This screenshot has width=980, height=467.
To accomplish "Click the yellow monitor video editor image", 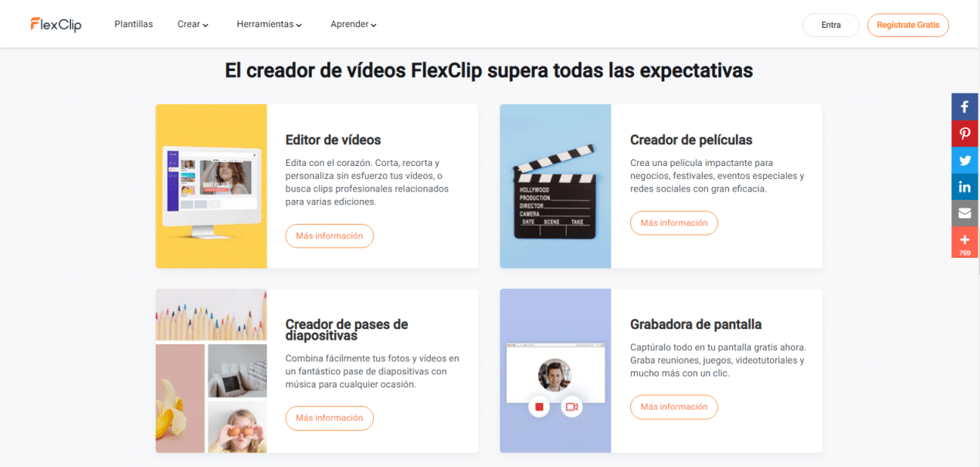I will [x=212, y=186].
